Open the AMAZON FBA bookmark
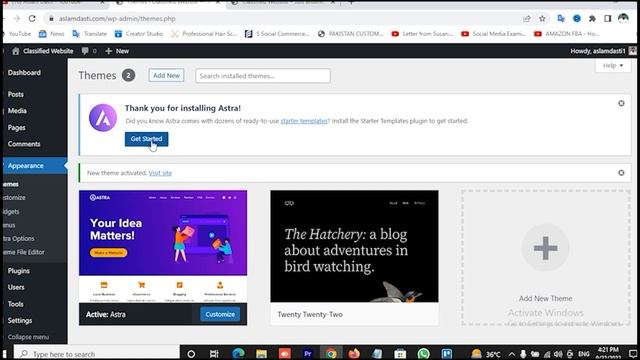640x360 pixels. pos(567,34)
